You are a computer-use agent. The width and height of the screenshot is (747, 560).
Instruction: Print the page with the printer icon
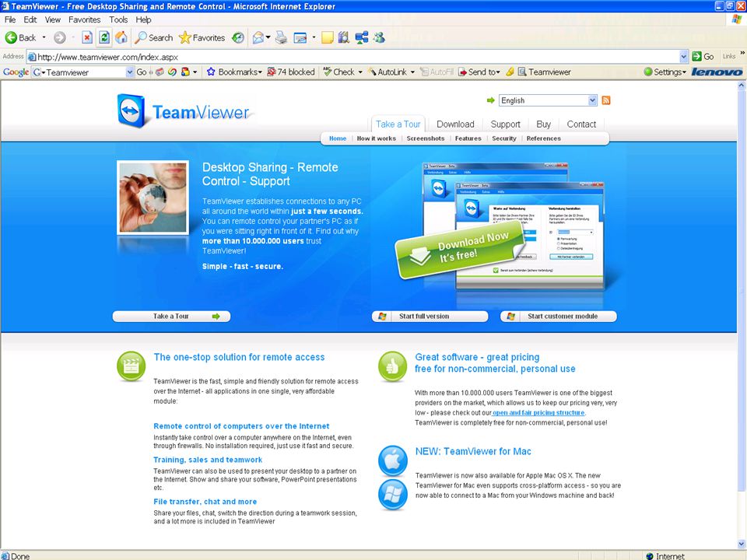pyautogui.click(x=281, y=37)
